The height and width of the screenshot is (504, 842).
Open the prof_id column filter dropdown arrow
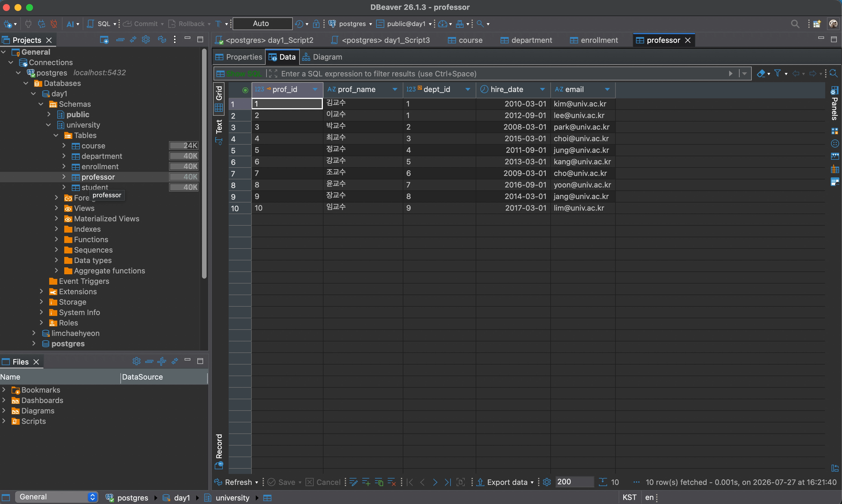click(x=315, y=89)
